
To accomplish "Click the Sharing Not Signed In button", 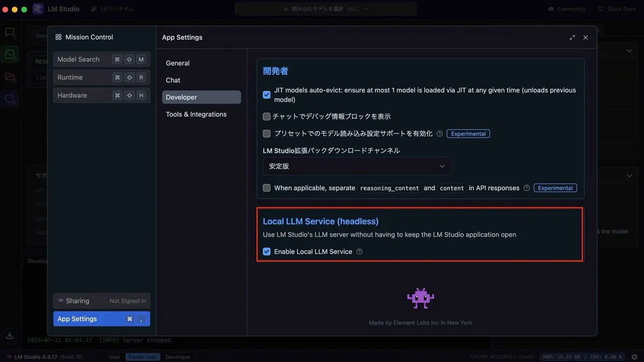I will pyautogui.click(x=101, y=301).
